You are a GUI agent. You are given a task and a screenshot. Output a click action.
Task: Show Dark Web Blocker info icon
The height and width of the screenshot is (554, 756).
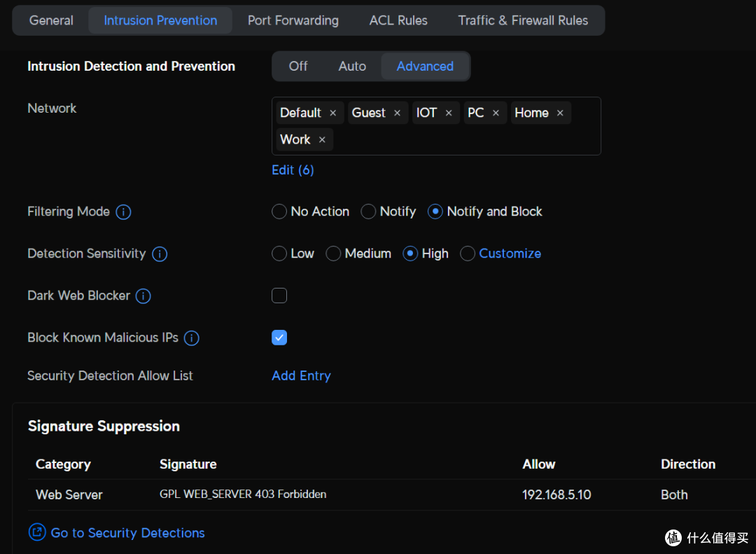point(143,296)
